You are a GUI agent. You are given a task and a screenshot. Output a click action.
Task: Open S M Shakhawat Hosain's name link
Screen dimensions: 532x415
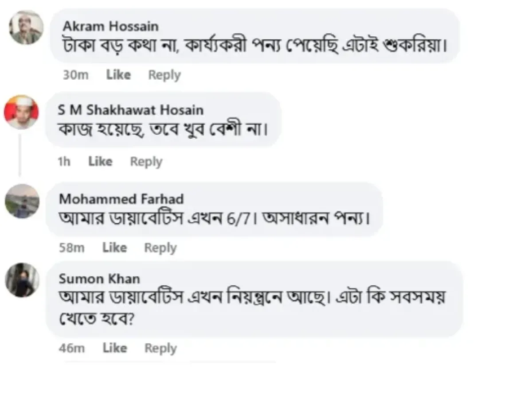click(x=131, y=110)
